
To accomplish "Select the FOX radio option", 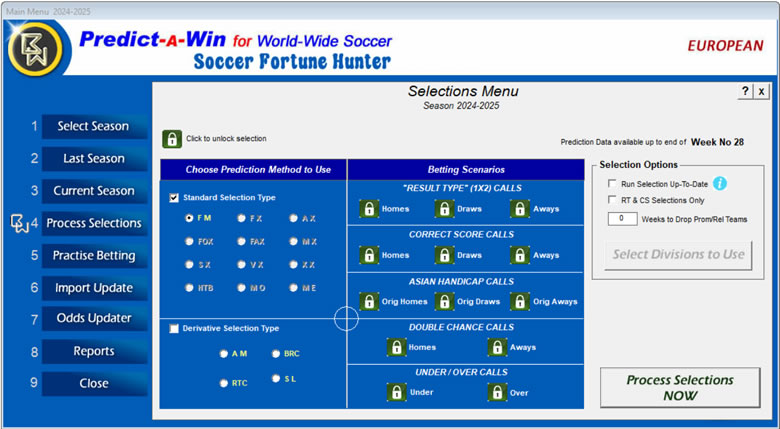I will [189, 241].
